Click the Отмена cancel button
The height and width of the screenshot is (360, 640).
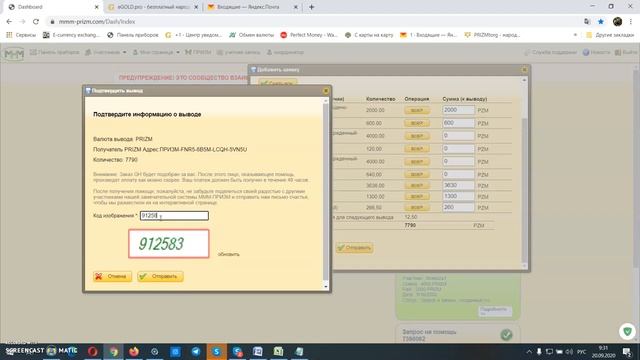point(112,276)
